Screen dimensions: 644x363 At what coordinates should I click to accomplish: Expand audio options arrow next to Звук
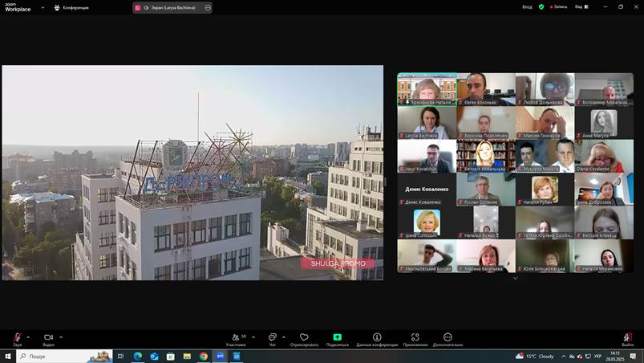tap(29, 336)
